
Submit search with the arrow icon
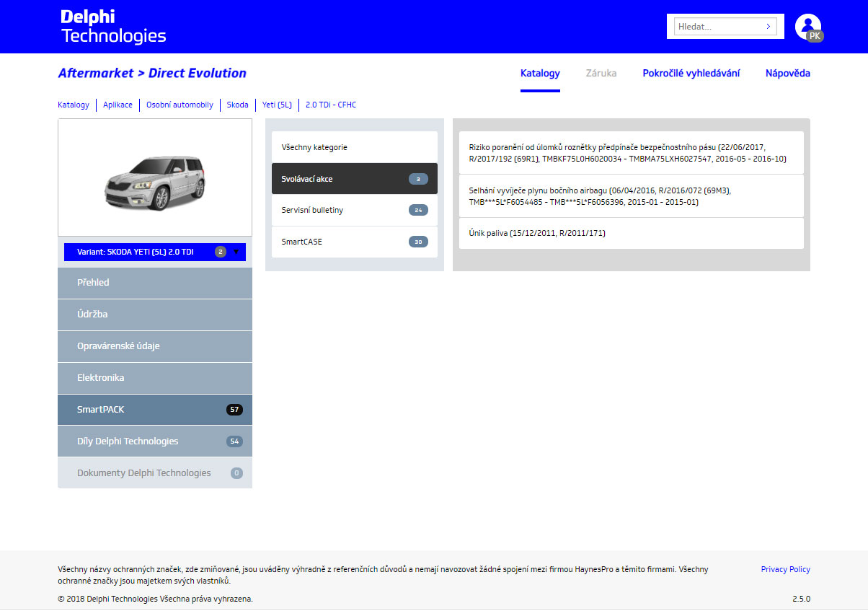click(x=769, y=27)
